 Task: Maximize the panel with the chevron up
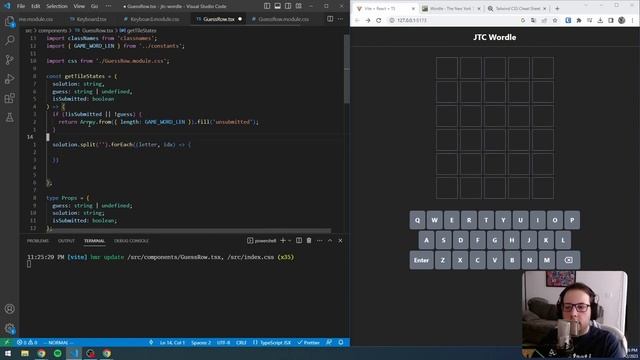(x=330, y=240)
